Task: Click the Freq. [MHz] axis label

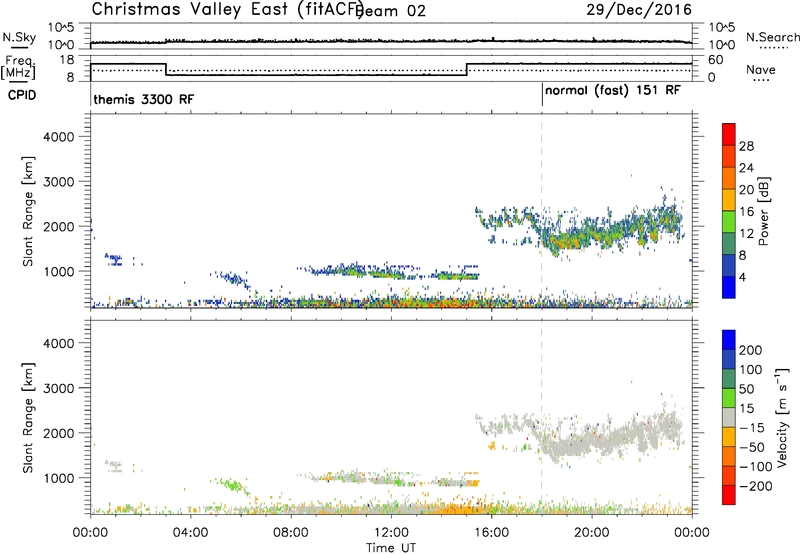Action: (19, 67)
